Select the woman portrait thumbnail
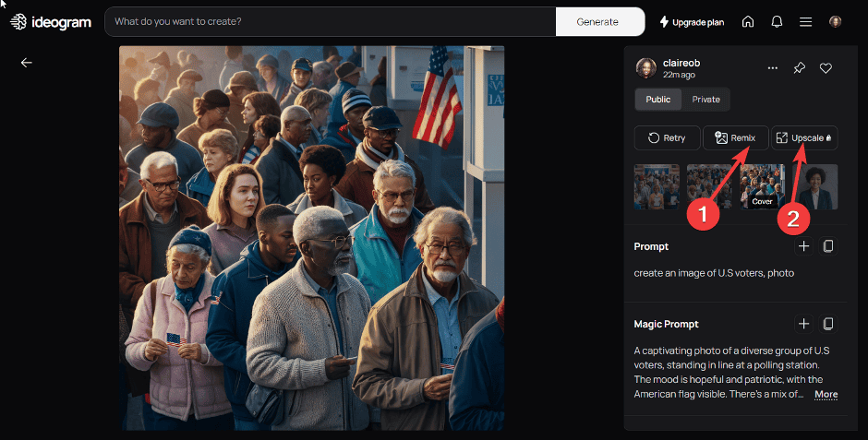 [x=814, y=187]
